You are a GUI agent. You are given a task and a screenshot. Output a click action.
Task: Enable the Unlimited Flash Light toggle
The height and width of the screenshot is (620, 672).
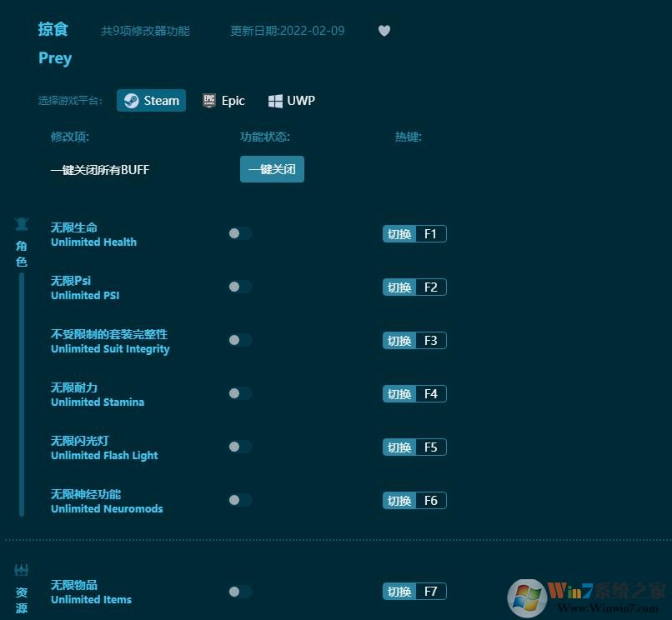(x=239, y=447)
